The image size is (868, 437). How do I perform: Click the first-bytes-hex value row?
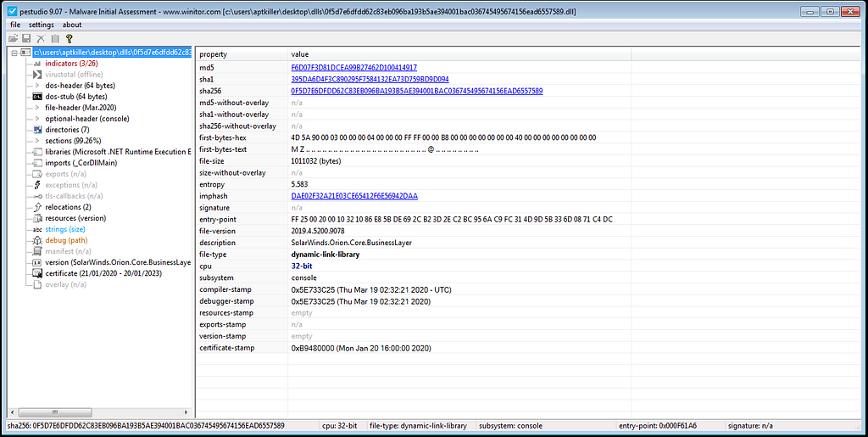(x=443, y=137)
